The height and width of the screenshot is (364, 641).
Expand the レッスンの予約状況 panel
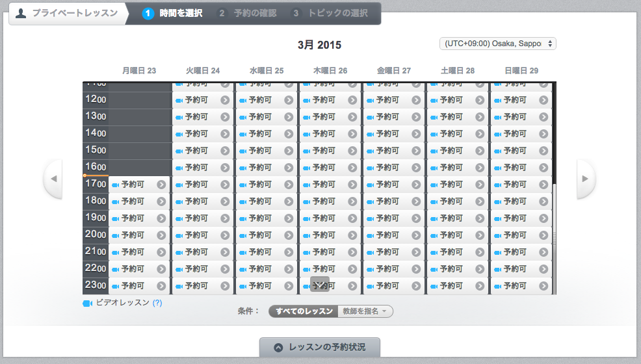click(x=320, y=347)
